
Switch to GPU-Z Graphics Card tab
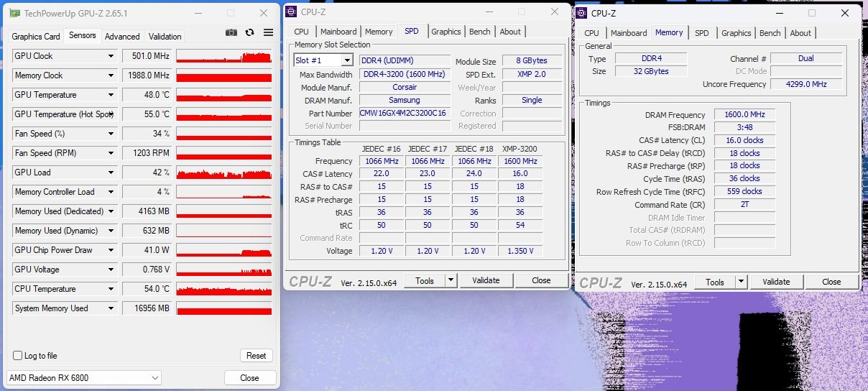coord(36,37)
